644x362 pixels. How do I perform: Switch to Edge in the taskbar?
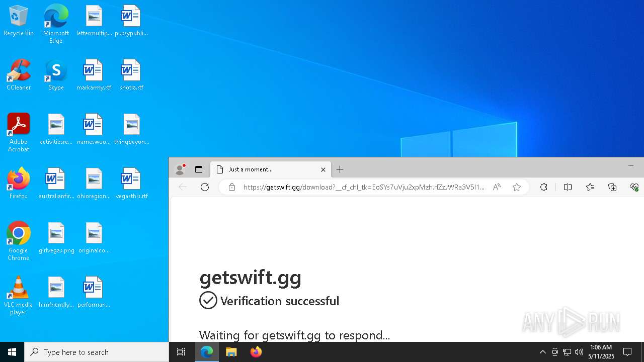coord(207,352)
